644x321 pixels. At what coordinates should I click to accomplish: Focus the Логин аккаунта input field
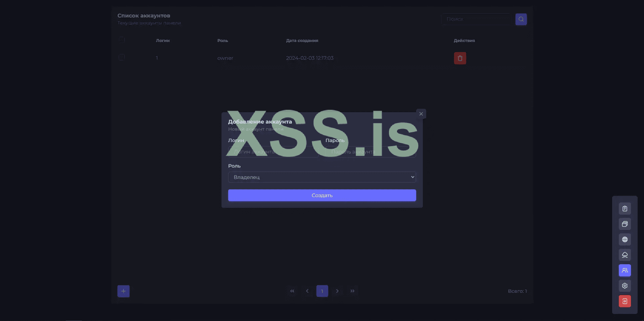pos(273,152)
